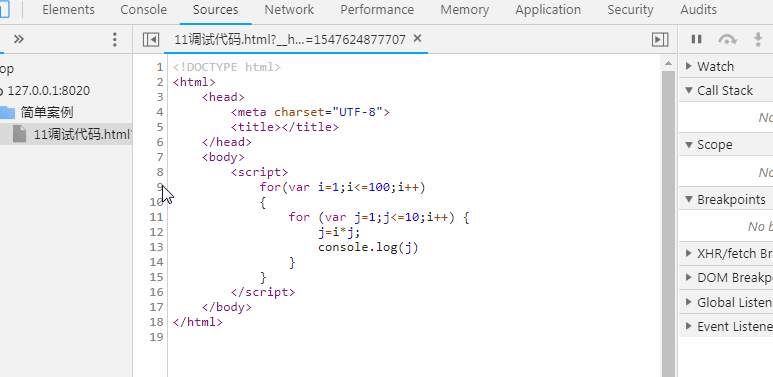
Task: Select the 11调试代码.html editor tab
Action: tap(290, 39)
